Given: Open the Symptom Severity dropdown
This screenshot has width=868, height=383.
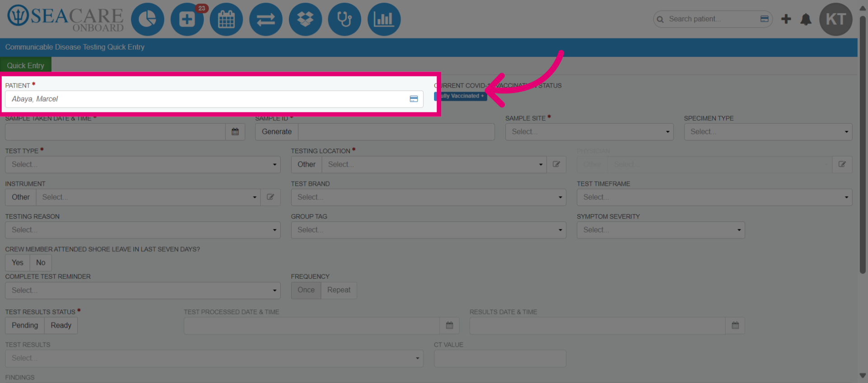Looking at the screenshot, I should click(x=661, y=230).
